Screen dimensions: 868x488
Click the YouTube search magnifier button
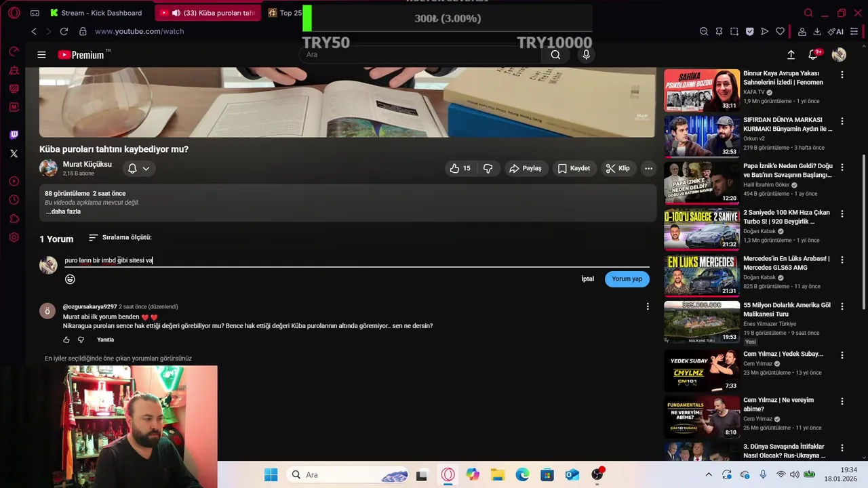tap(555, 55)
